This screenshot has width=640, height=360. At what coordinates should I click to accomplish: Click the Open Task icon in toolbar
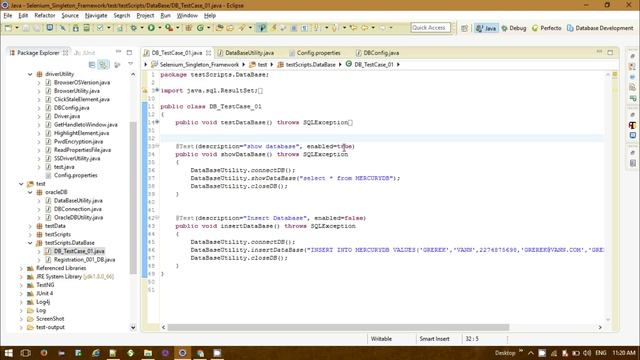[x=230, y=28]
